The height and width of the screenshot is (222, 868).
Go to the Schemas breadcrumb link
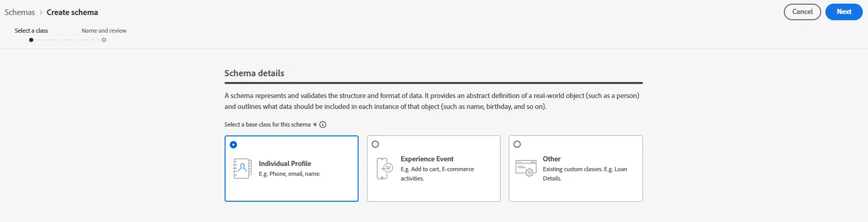[20, 12]
